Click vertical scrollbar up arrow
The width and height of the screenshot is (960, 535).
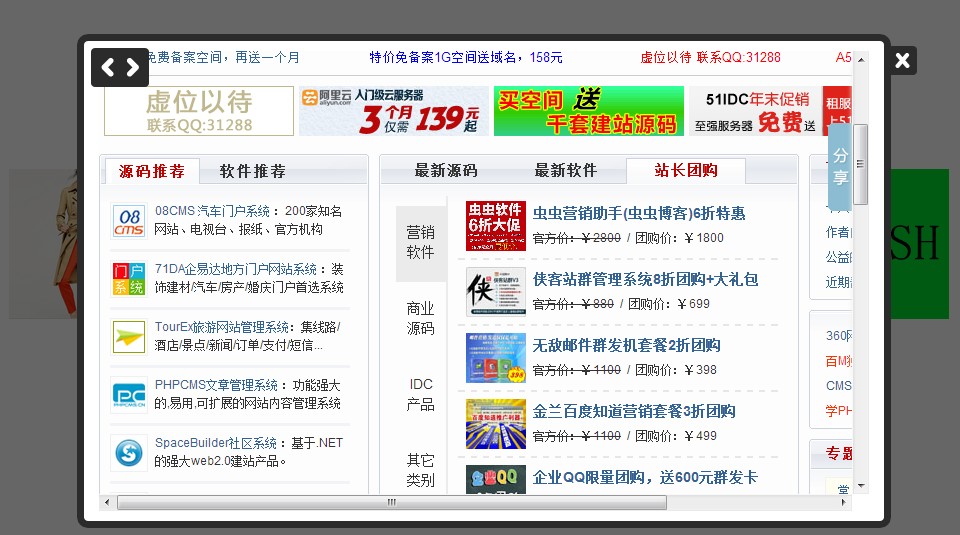[x=861, y=59]
